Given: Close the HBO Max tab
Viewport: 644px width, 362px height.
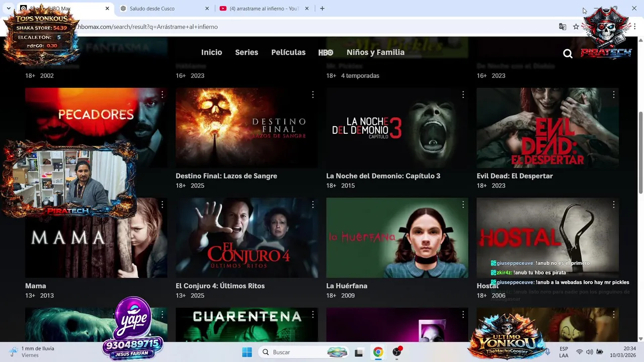Looking at the screenshot, I should (x=107, y=9).
